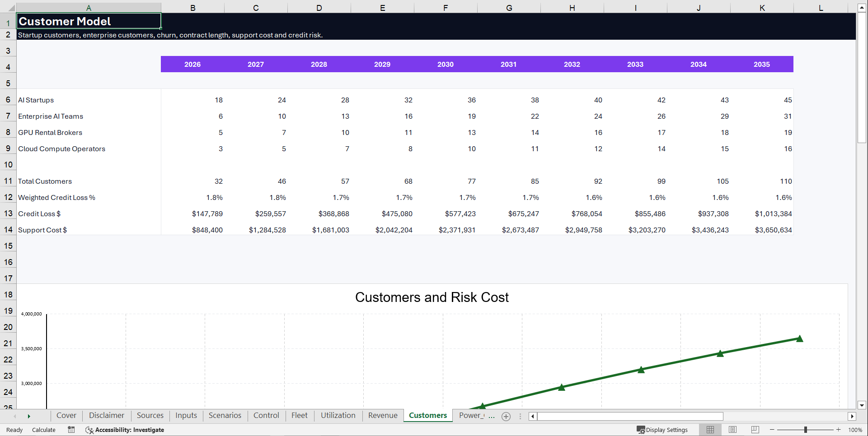The image size is (868, 436).
Task: Select column F header
Action: tap(446, 8)
